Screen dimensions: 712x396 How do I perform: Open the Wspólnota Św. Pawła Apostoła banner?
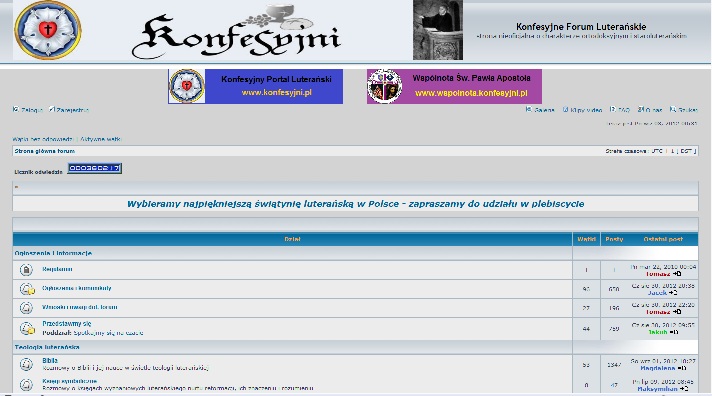454,86
